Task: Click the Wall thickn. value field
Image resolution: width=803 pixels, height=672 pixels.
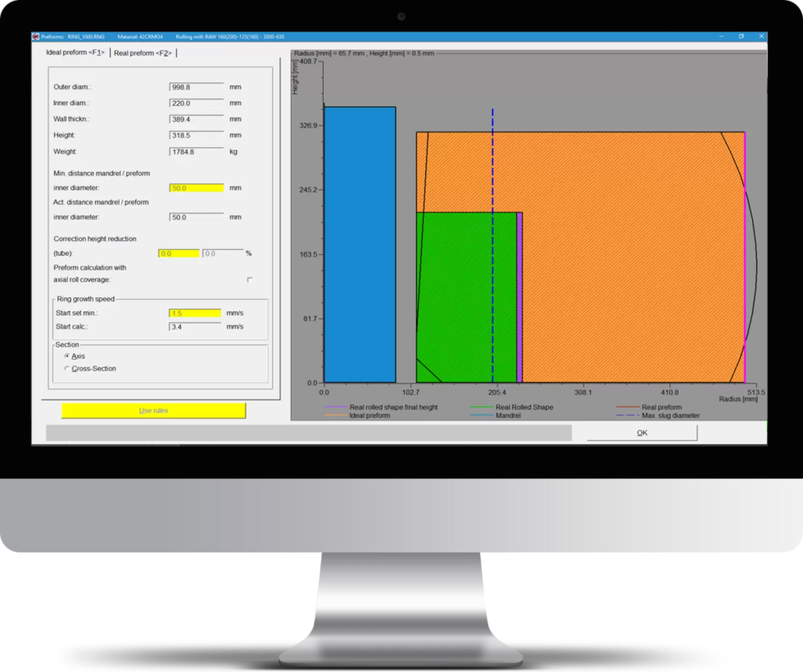Action: [x=196, y=119]
